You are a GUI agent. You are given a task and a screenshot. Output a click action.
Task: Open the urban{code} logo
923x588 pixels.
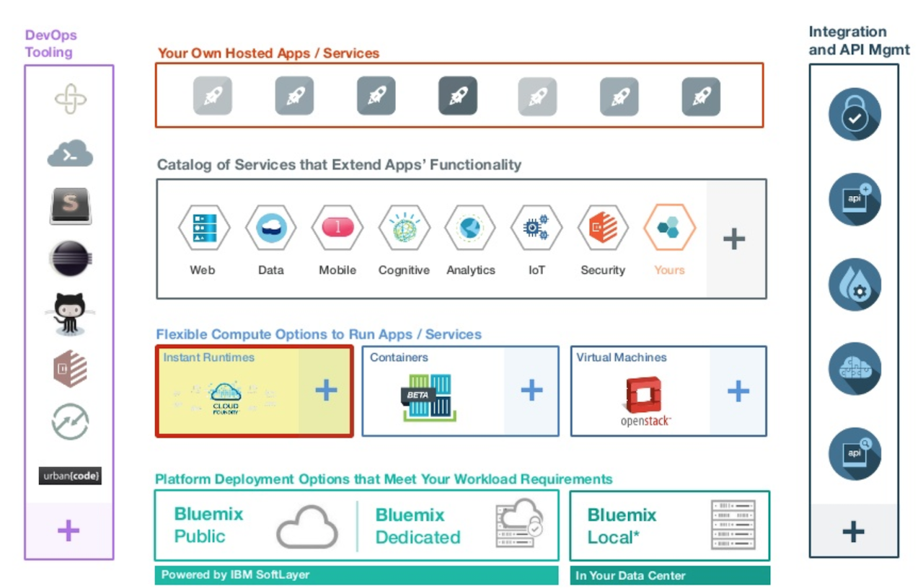[x=70, y=476]
